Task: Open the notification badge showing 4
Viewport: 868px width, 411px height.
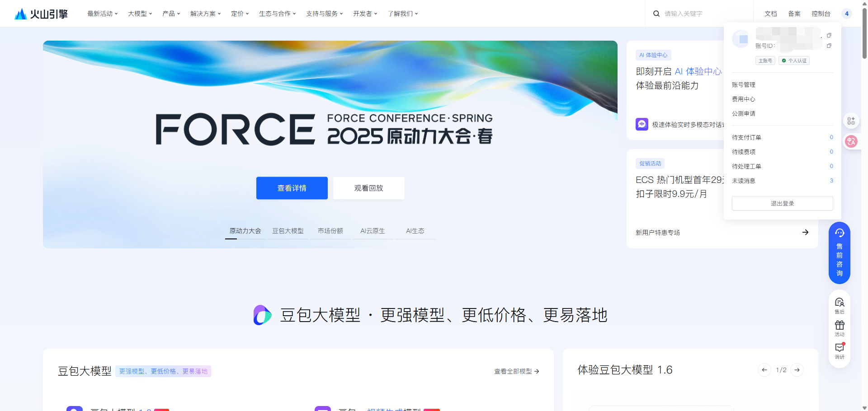Action: pyautogui.click(x=846, y=14)
